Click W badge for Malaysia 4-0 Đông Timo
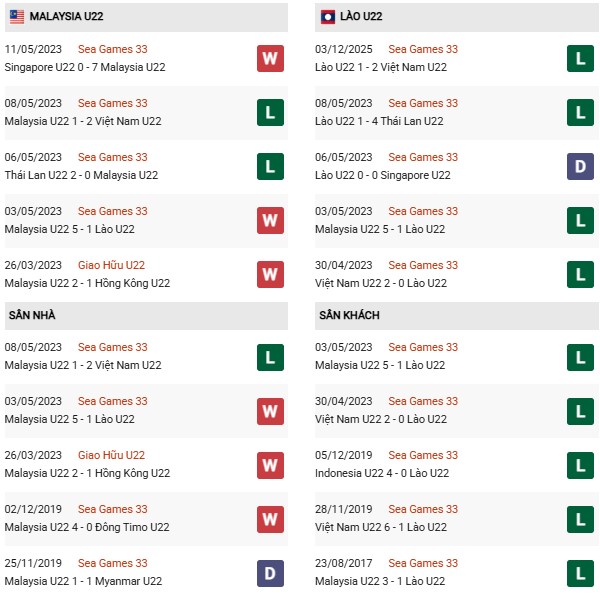The height and width of the screenshot is (594, 600). (270, 518)
